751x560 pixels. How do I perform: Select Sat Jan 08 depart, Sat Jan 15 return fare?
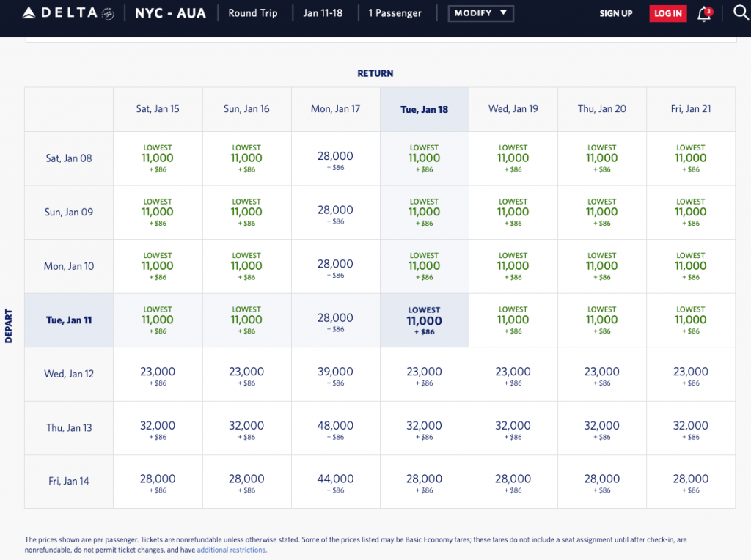158,158
